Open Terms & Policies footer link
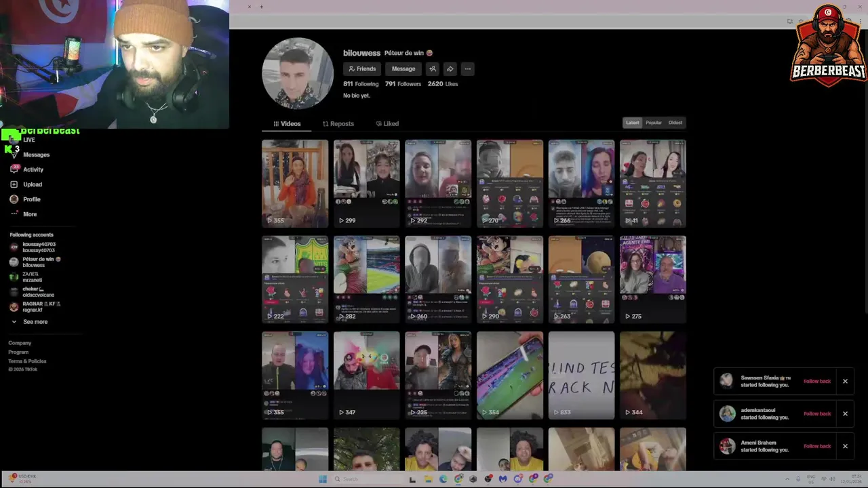This screenshot has width=868, height=488. pos(27,361)
